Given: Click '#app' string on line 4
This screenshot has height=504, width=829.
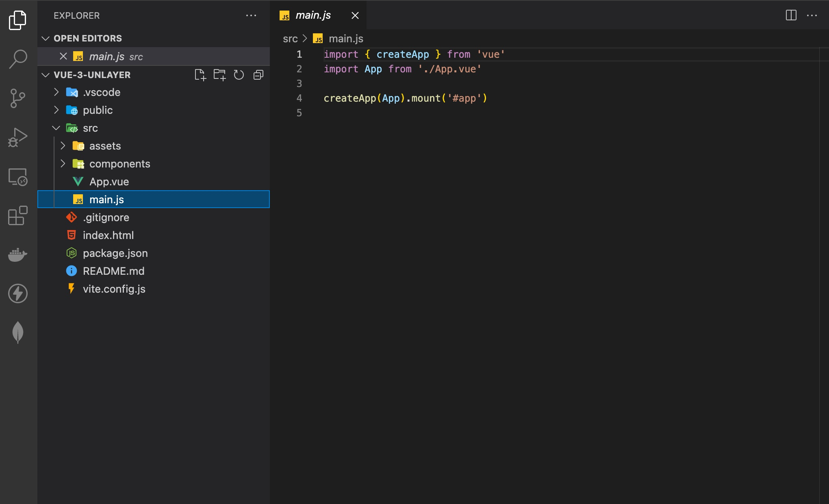Looking at the screenshot, I should pos(464,98).
